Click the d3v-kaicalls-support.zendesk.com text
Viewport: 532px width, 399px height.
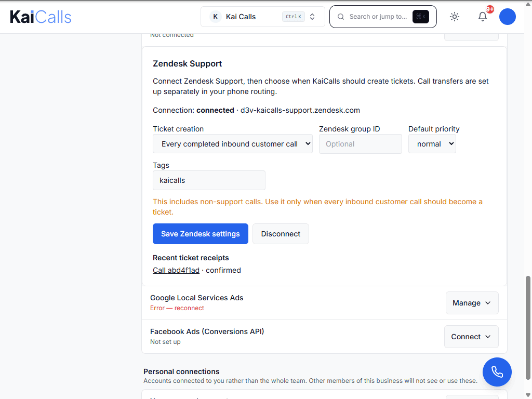click(300, 110)
